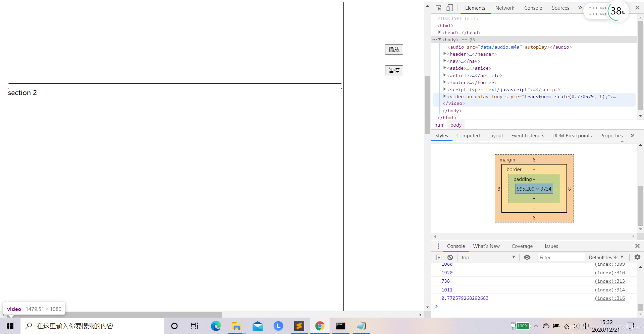Open File Explorer from taskbar
The height and width of the screenshot is (334, 644).
point(236,326)
